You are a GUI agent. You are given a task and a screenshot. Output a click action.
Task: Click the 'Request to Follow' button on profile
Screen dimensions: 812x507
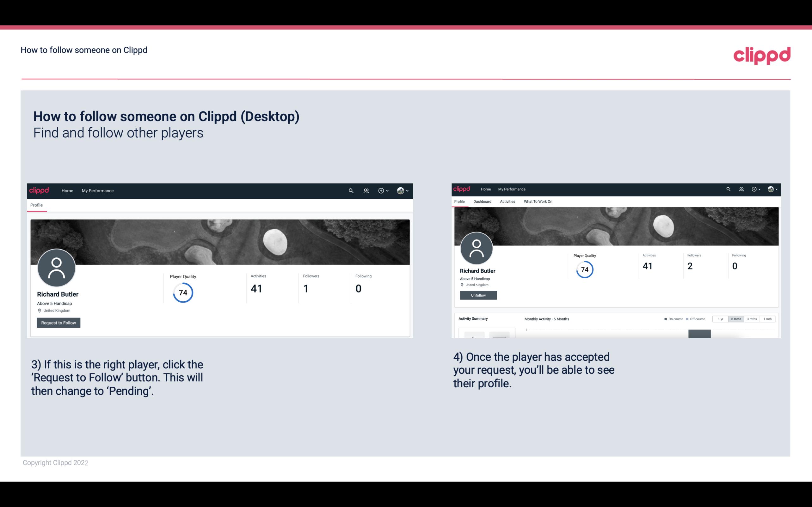58,323
